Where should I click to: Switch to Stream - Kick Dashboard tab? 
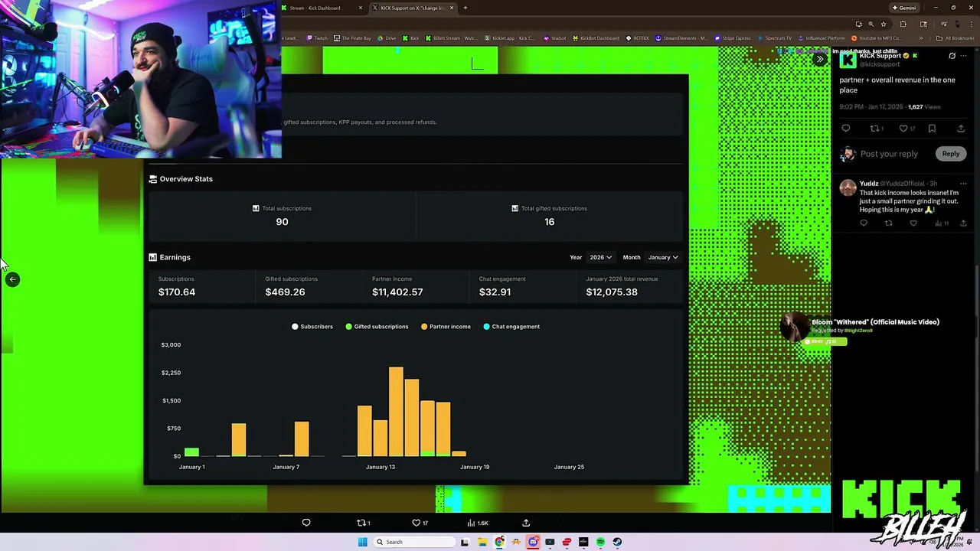(x=322, y=8)
